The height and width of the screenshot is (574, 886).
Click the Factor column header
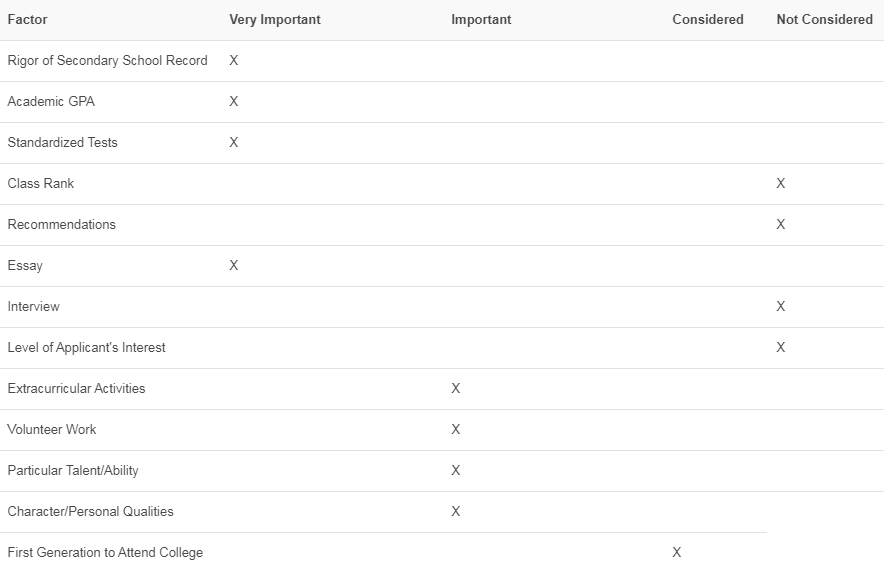tap(27, 19)
